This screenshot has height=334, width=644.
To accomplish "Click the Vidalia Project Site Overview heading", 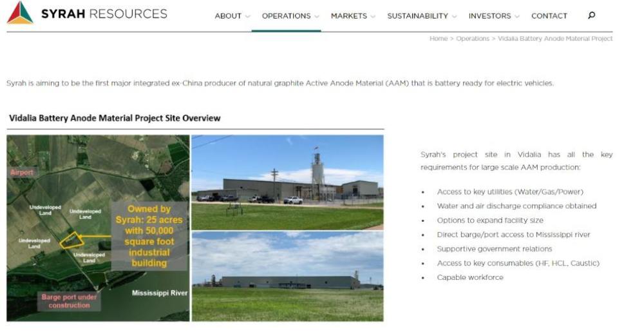I will tap(115, 118).
